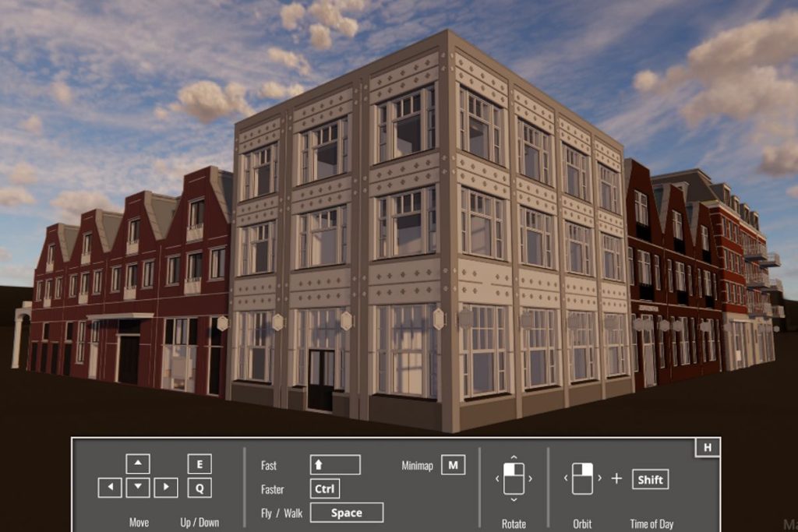Image resolution: width=798 pixels, height=532 pixels.
Task: Click the Rotate mouse icon
Action: click(514, 477)
